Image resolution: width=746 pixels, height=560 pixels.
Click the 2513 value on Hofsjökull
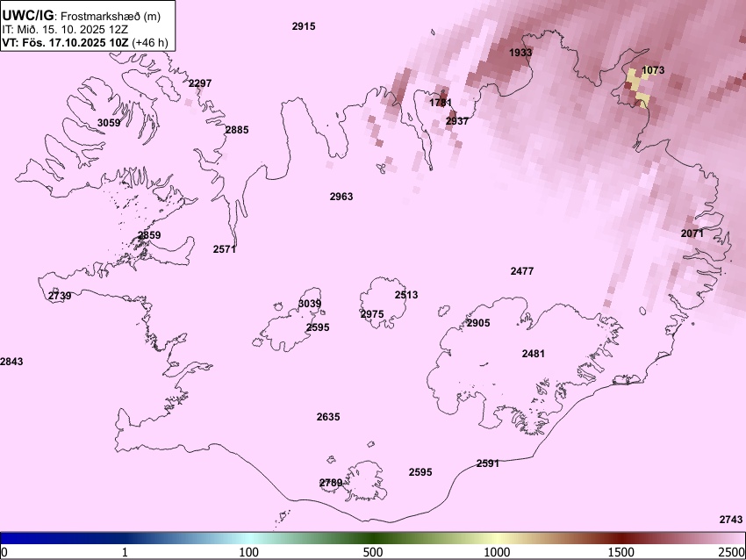[x=406, y=295]
